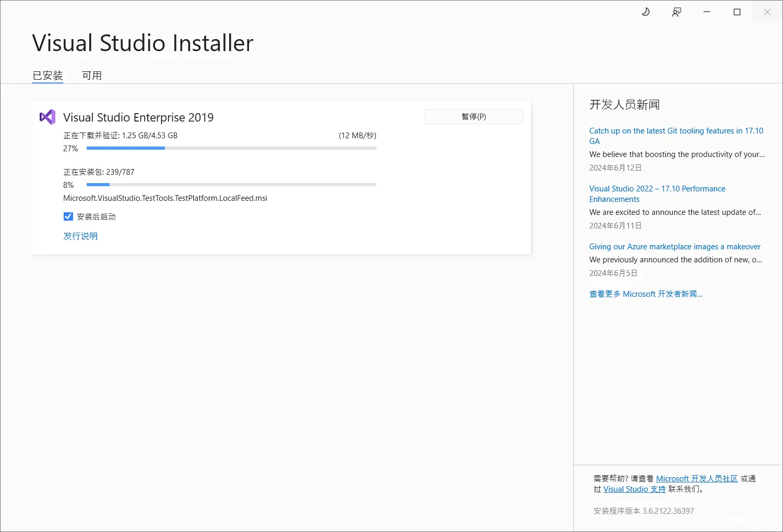Click the date 2024年6月5日
Image resolution: width=783 pixels, height=532 pixels.
(613, 273)
